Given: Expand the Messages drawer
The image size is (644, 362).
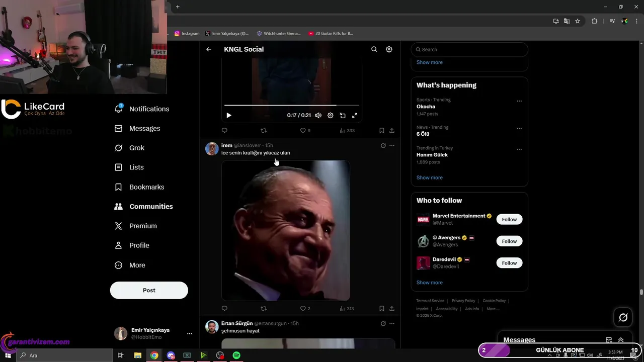Looking at the screenshot, I should [x=621, y=340].
